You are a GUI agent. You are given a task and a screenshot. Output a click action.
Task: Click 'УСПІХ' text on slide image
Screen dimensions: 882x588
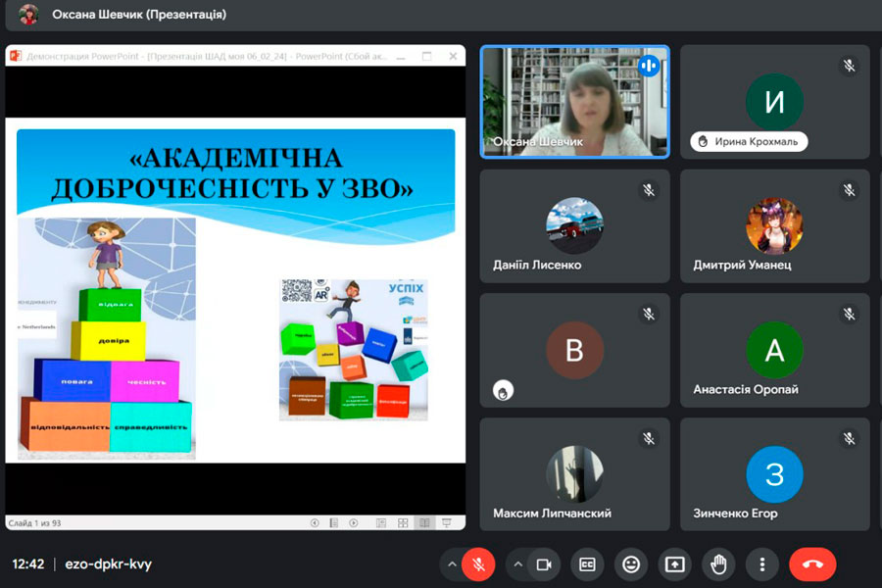tap(406, 288)
